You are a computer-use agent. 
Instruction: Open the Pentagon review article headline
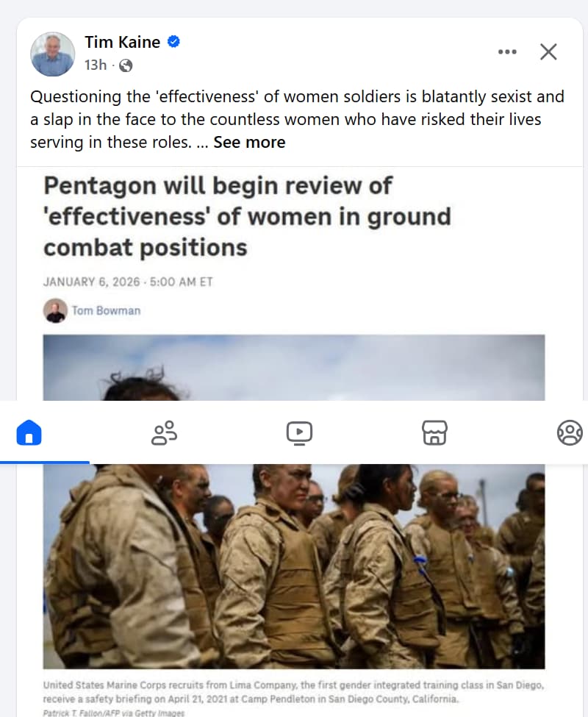[x=247, y=217]
